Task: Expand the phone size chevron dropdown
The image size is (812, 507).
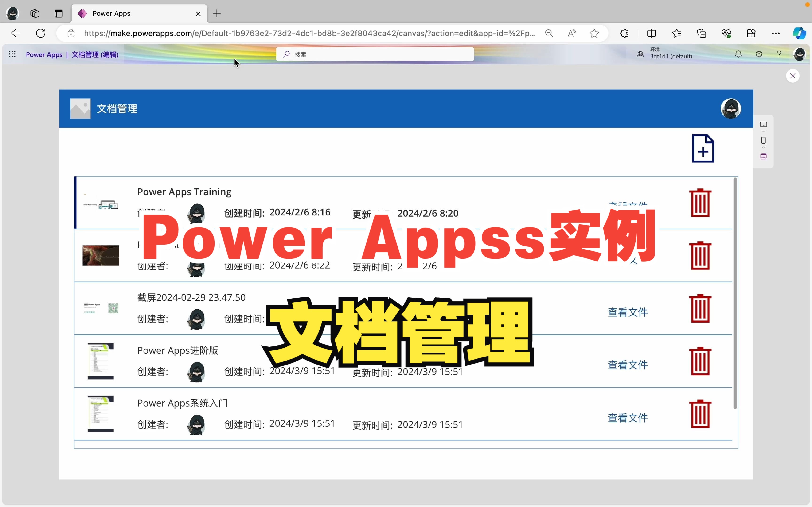Action: tap(763, 147)
